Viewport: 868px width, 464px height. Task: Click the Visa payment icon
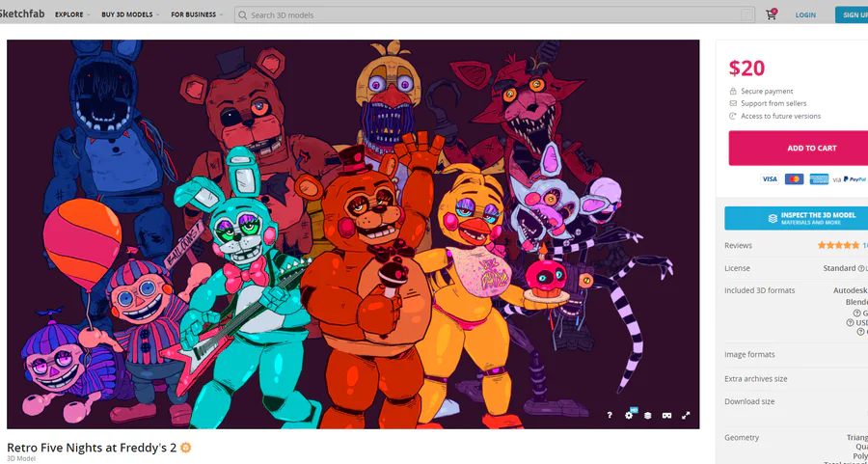770,178
